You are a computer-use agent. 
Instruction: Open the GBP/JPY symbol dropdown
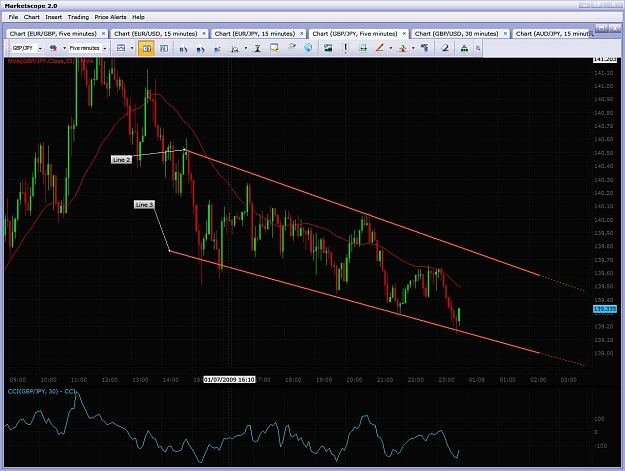click(40, 48)
